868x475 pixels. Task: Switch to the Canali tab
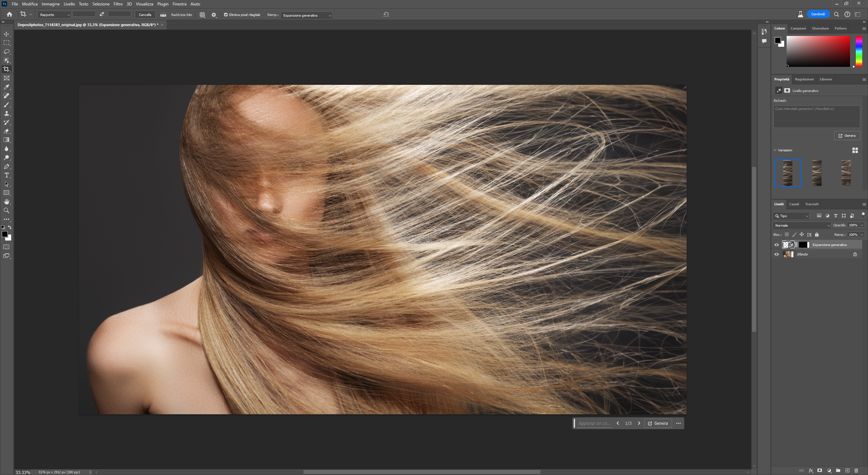coord(794,204)
